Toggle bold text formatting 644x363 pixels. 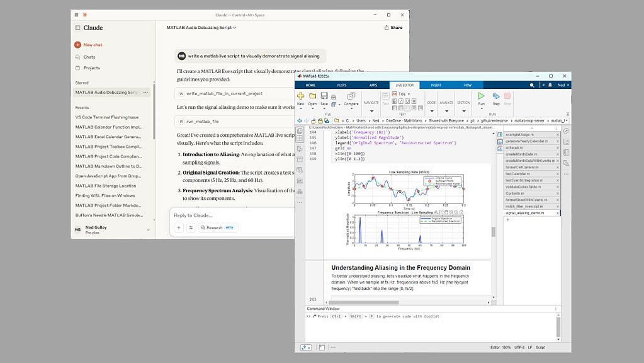tap(394, 101)
